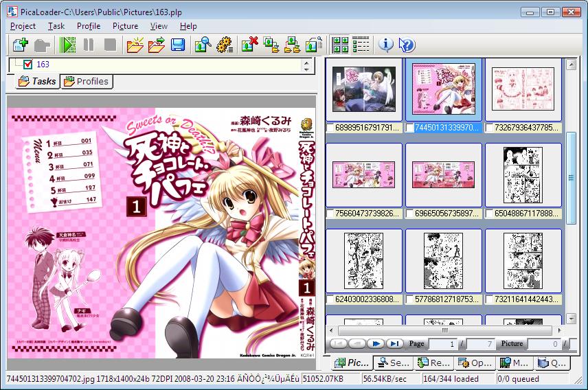Click task list scroll down arrow
This screenshot has width=588, height=390.
(307, 69)
